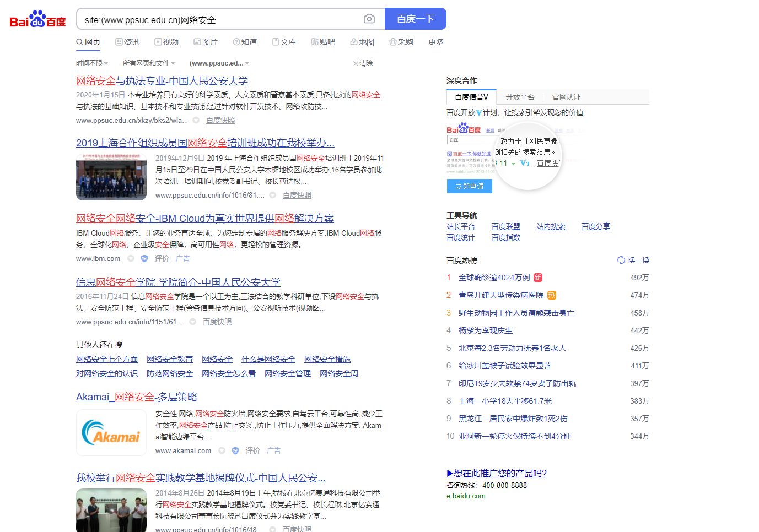Screen dimensions: 759x532
Task: Open the 站内搜索 tool link
Action: 551,227
